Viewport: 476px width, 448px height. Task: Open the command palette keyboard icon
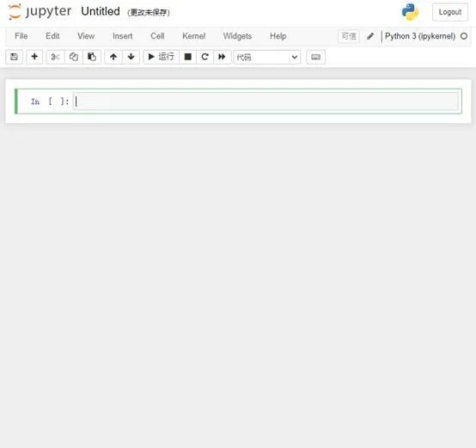coord(315,57)
